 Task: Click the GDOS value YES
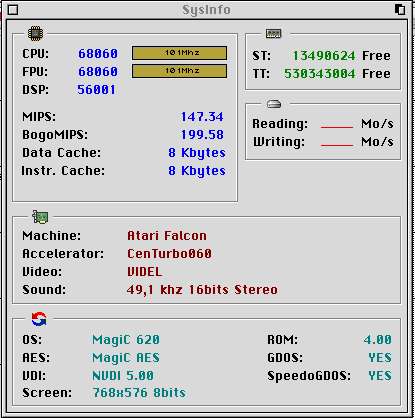[380, 358]
